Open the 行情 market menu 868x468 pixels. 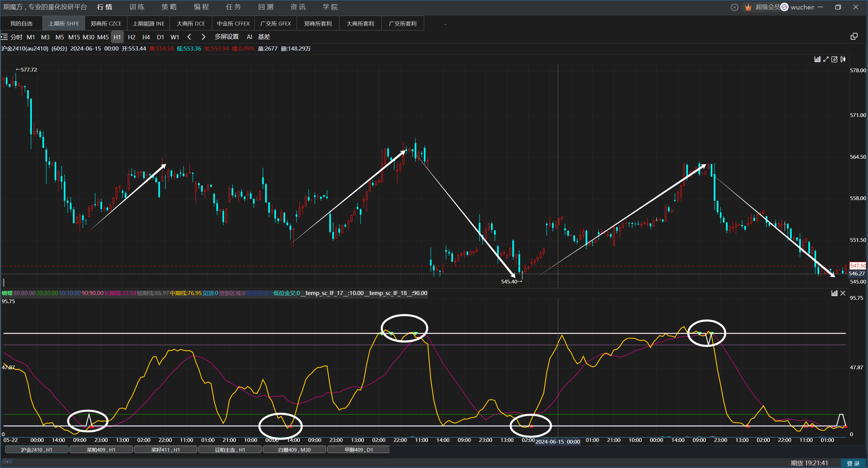pos(104,7)
